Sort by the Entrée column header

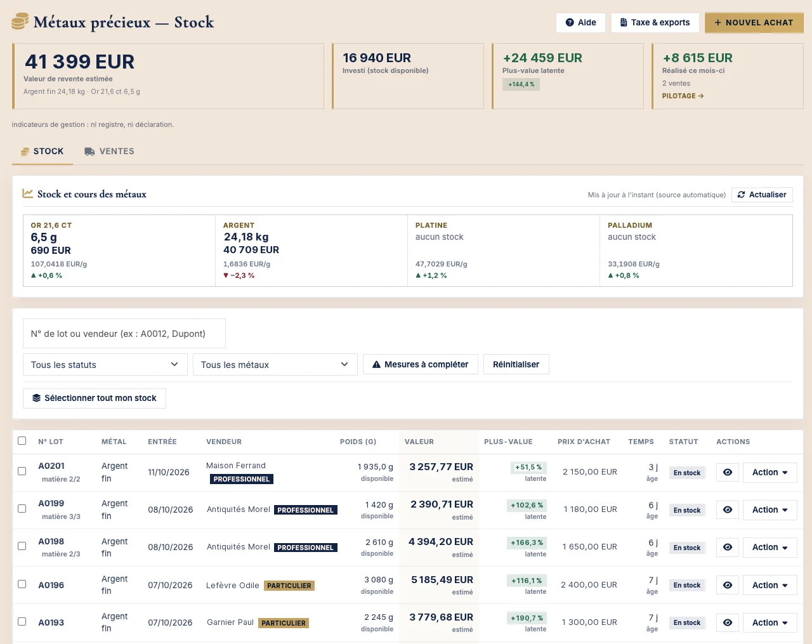point(162,442)
